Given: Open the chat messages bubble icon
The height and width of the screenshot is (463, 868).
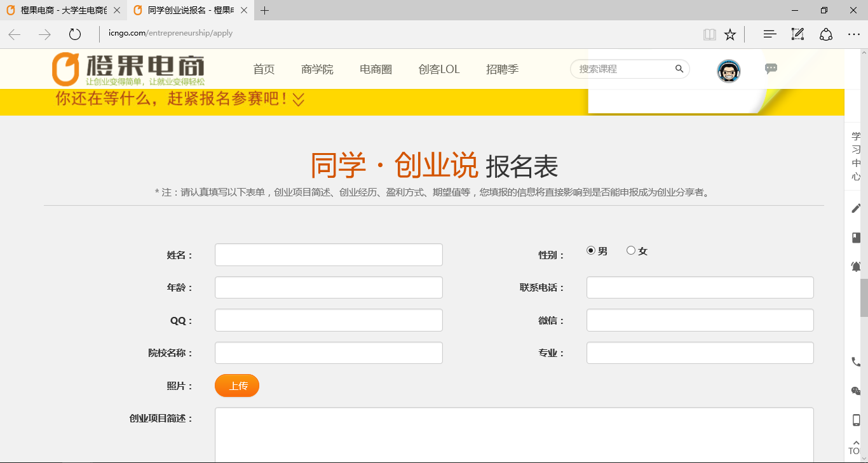Looking at the screenshot, I should coord(771,69).
